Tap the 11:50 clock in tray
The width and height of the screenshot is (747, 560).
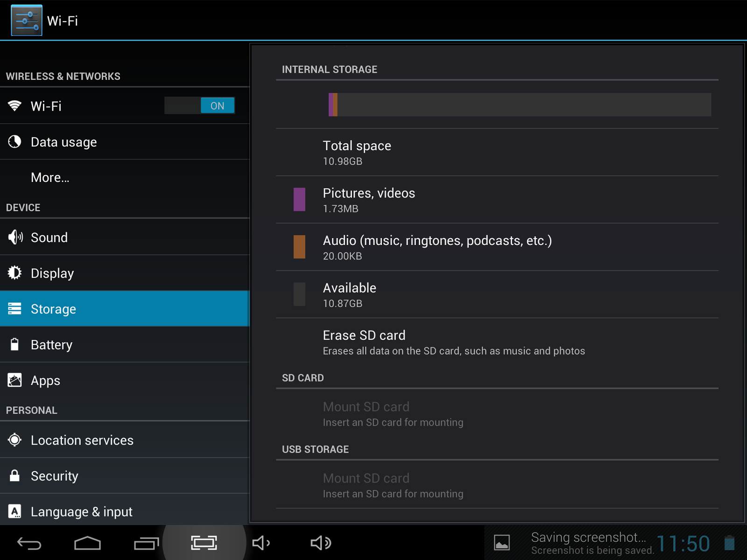(684, 544)
